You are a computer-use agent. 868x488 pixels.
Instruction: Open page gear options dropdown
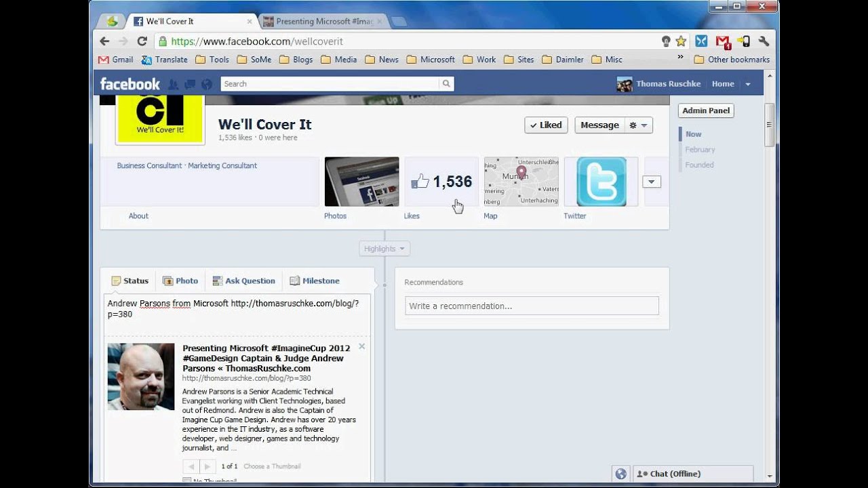click(638, 125)
